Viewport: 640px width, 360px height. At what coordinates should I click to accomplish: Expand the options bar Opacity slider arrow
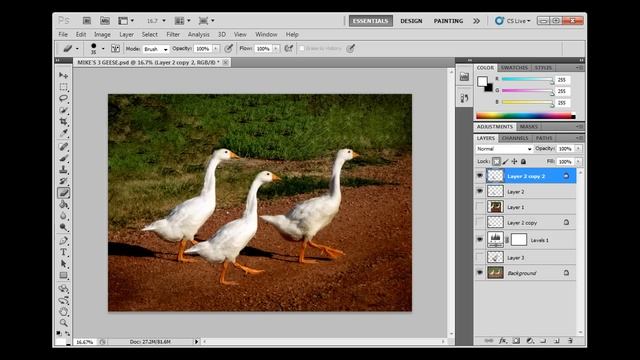216,49
